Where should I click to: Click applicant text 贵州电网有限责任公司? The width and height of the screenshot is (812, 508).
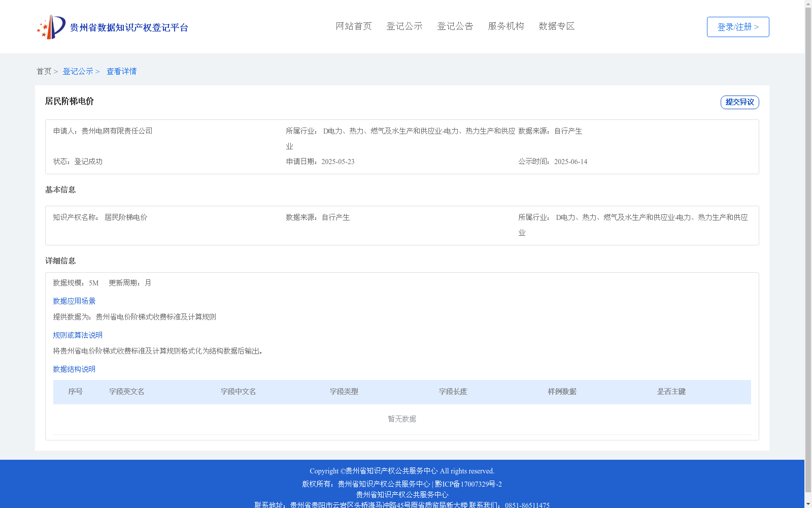tap(117, 131)
